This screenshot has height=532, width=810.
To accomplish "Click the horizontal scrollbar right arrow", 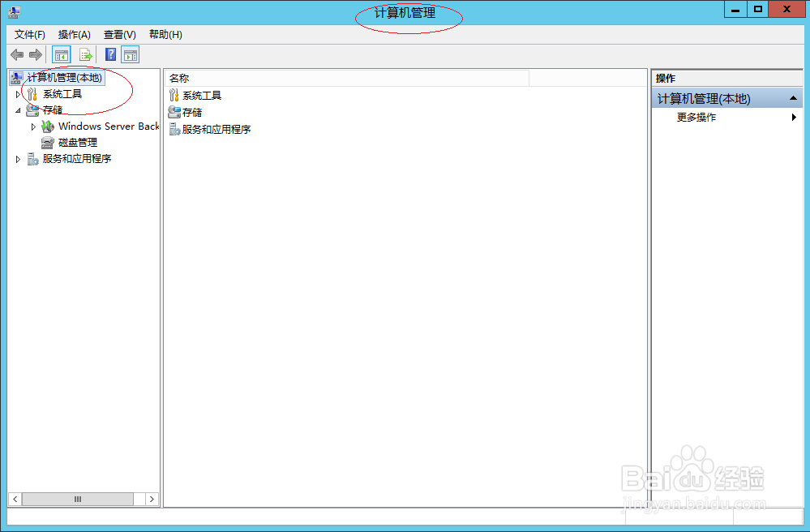I will [152, 499].
